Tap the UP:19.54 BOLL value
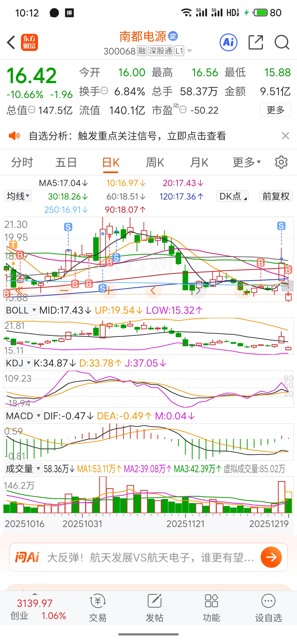297x644 pixels. tap(119, 310)
